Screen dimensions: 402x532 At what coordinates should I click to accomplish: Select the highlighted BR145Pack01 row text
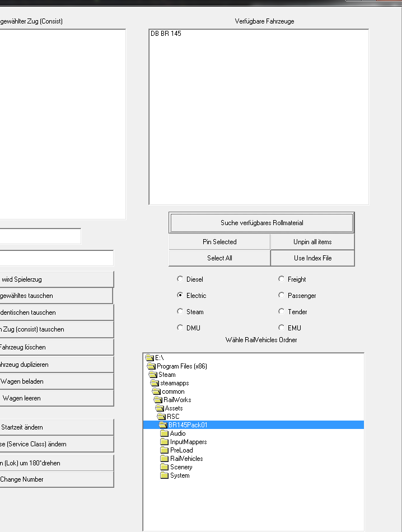click(x=188, y=425)
